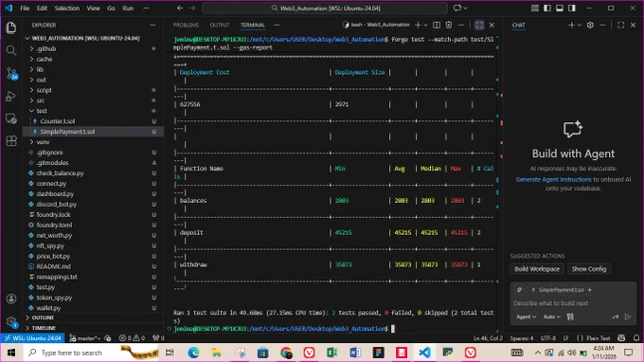Click the chat input field

(573, 303)
